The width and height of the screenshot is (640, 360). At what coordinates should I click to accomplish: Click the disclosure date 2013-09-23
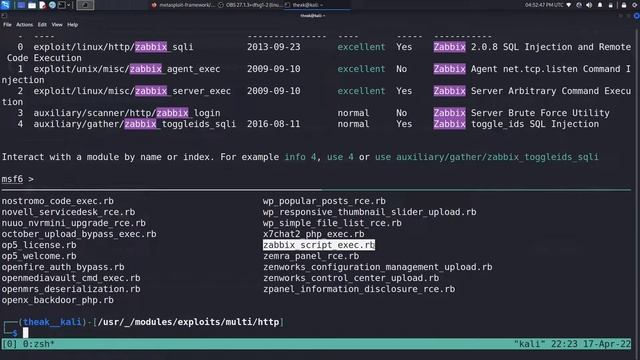(273, 47)
